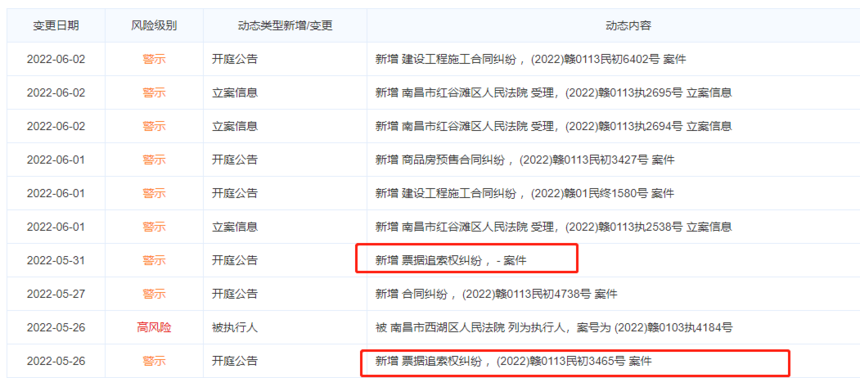This screenshot has width=860, height=378.
Task: Select 票据追索权纠纷 entry without case number
Action: 450,261
